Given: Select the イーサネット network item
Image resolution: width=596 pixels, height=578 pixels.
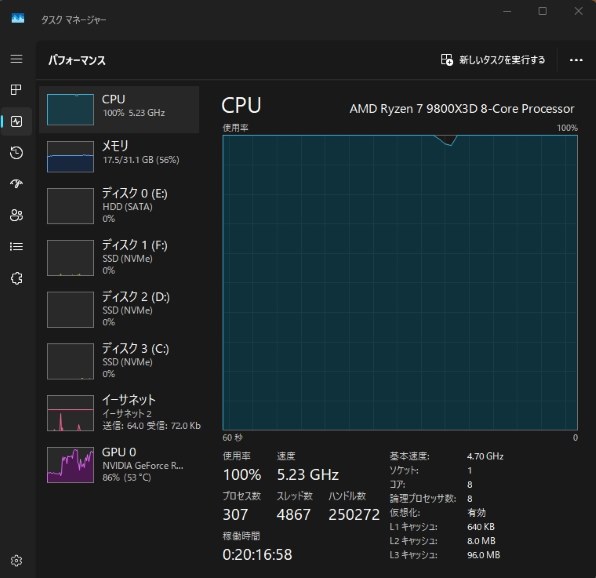Looking at the screenshot, I should tap(119, 413).
